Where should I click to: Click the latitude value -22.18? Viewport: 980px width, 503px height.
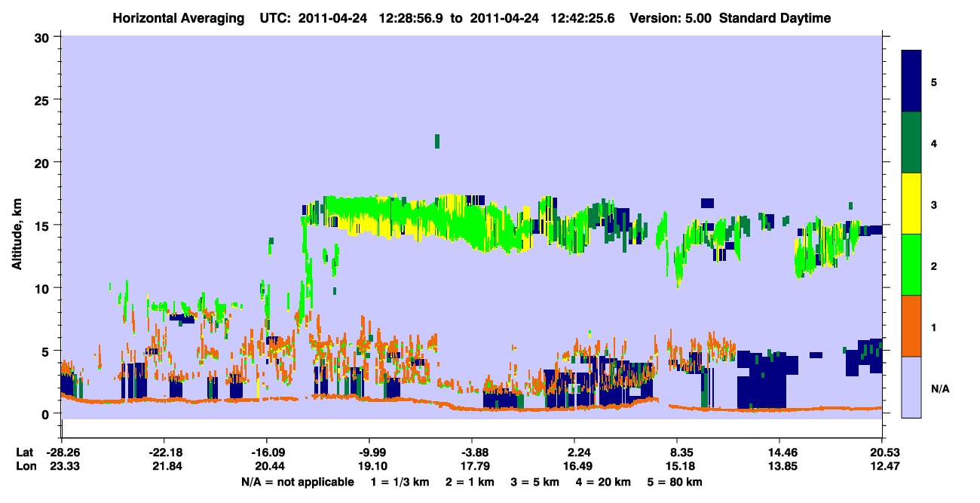pyautogui.click(x=164, y=452)
